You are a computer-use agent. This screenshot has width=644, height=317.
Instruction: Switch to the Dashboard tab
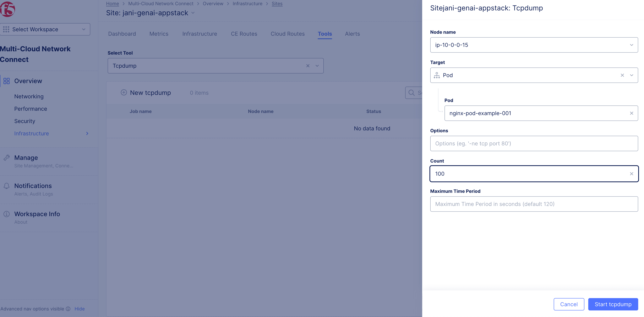[122, 34]
